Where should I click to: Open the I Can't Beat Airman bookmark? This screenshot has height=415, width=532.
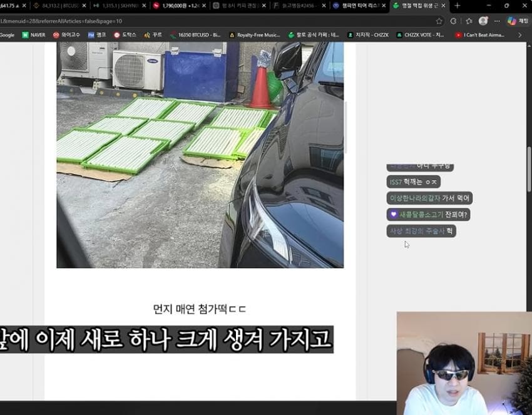480,35
